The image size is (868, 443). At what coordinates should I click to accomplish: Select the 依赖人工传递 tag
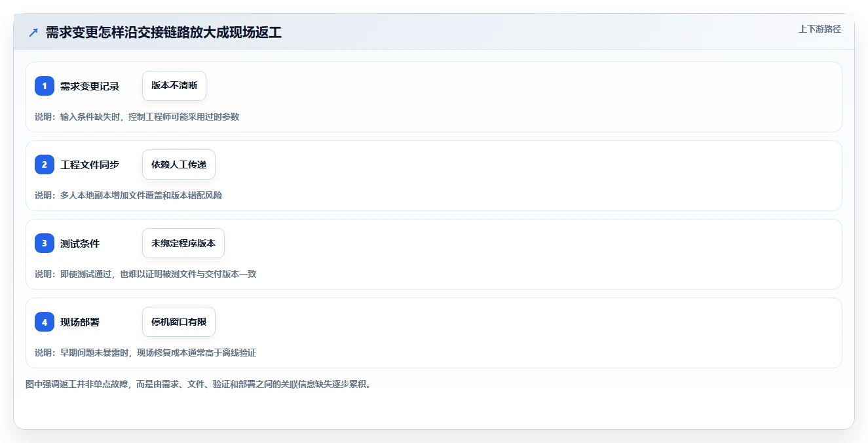(x=179, y=164)
